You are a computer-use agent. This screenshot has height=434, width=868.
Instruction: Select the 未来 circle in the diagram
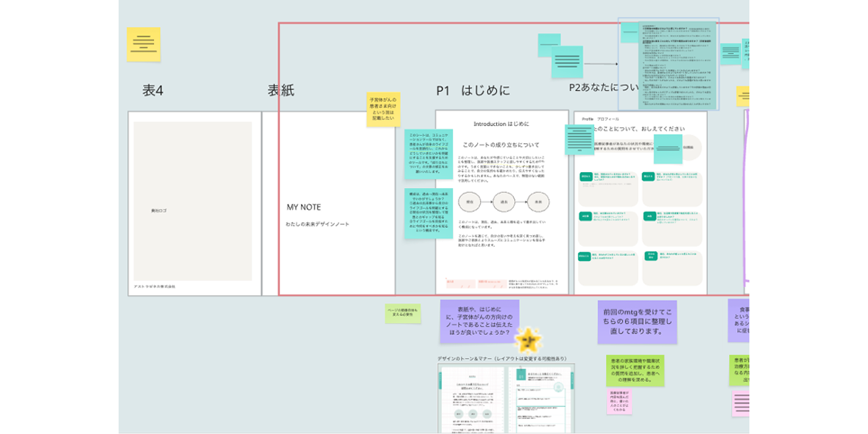(x=538, y=201)
